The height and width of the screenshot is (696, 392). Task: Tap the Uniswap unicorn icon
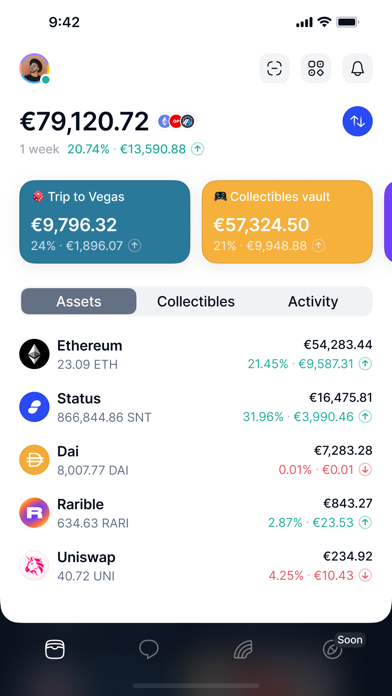click(x=34, y=566)
